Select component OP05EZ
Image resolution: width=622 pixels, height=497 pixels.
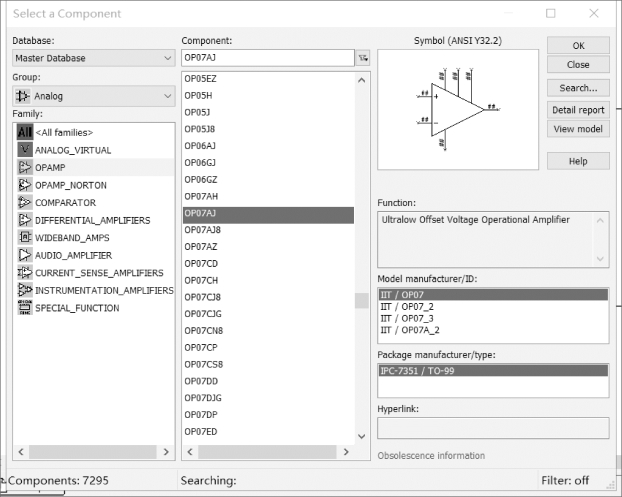pyautogui.click(x=269, y=79)
